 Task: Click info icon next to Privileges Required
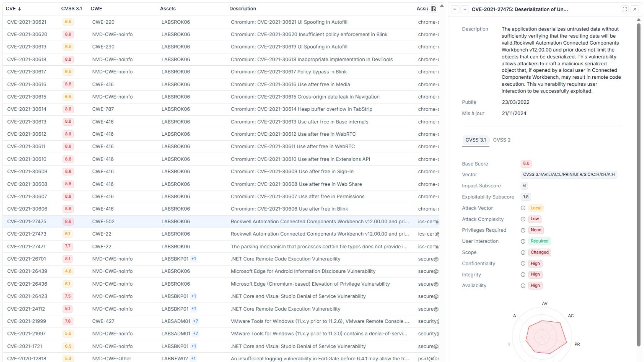(x=523, y=230)
